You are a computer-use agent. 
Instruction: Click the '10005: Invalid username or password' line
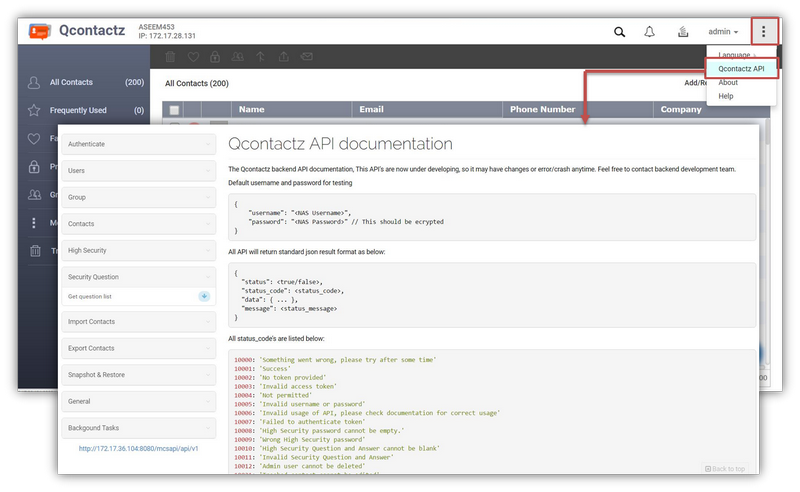(x=299, y=404)
